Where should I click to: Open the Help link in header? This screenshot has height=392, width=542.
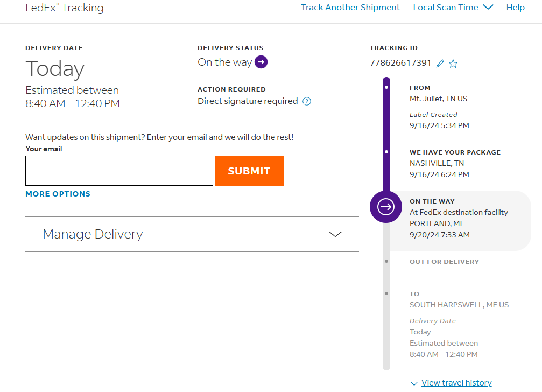[x=516, y=8]
